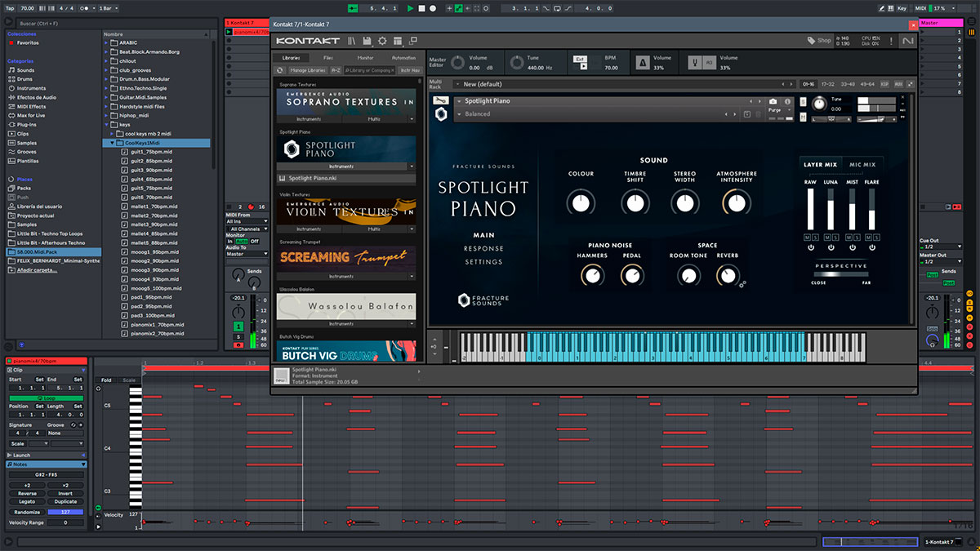Viewport: 980px width, 551px height.
Task: Click the Randomize velocity button
Action: [x=27, y=512]
